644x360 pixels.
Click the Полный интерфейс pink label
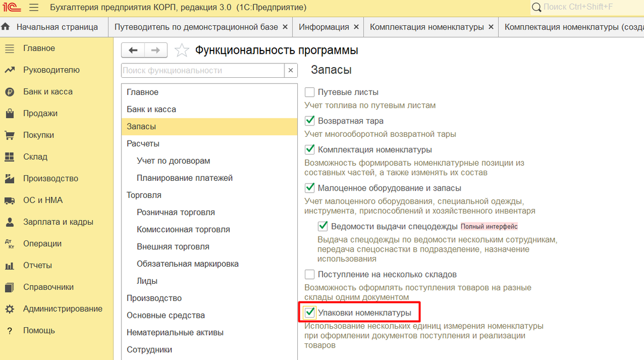489,226
